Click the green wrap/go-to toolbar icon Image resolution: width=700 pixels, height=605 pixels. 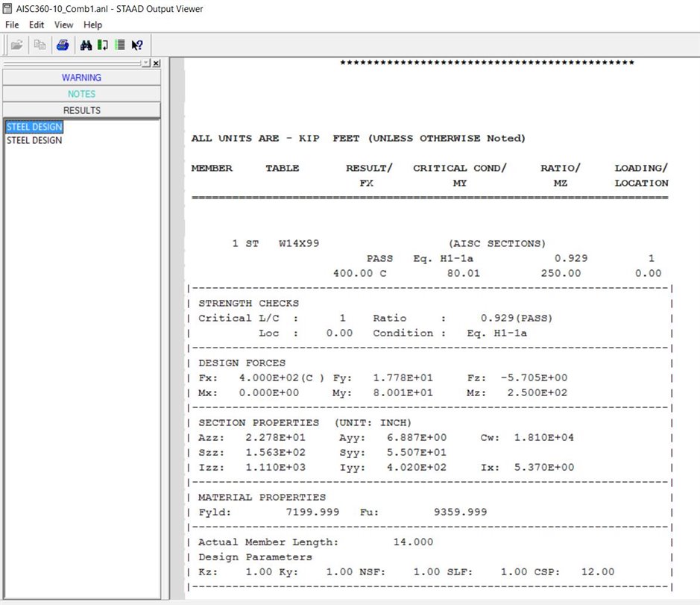click(x=102, y=45)
